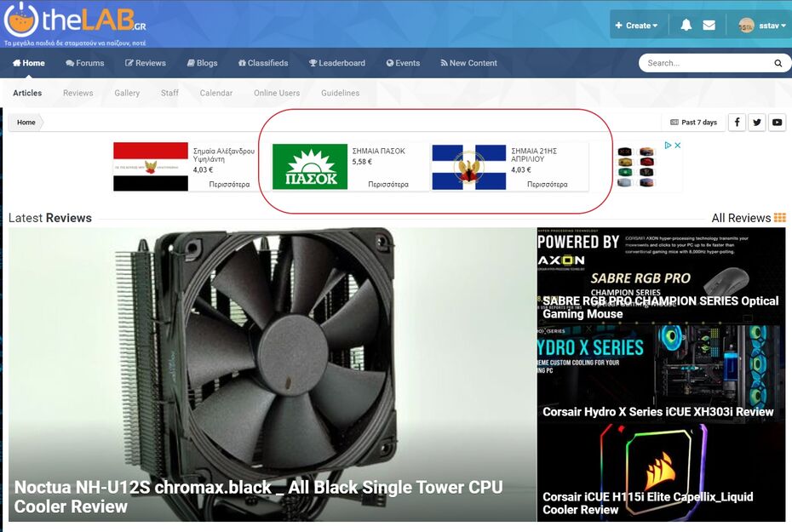
Task: Go to the Home tab
Action: [x=29, y=63]
